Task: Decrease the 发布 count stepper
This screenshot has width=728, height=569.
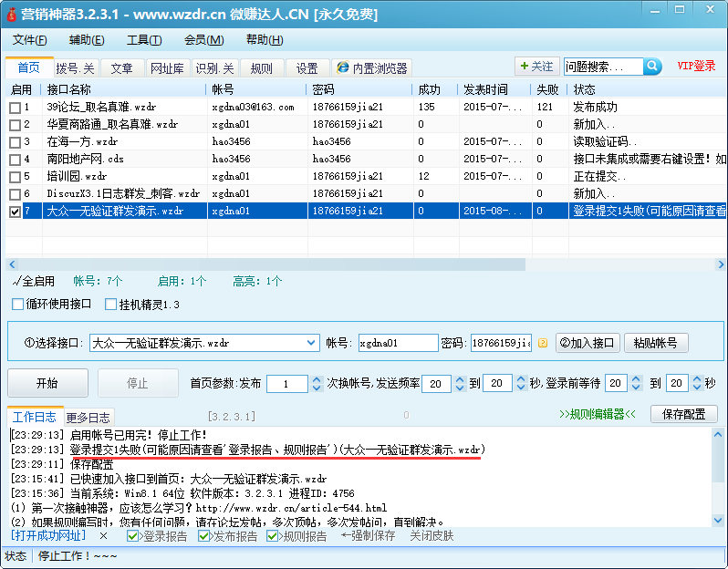Action: pyautogui.click(x=317, y=388)
